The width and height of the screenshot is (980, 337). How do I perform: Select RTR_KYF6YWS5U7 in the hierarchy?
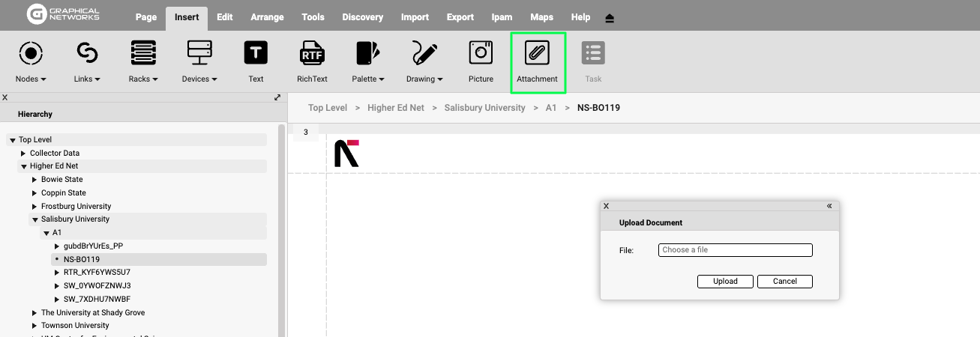97,273
